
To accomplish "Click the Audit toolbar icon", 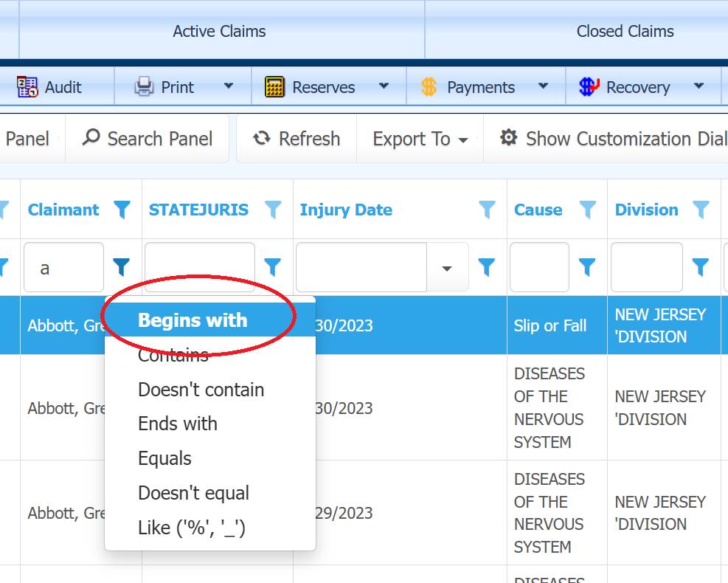I will click(x=27, y=87).
